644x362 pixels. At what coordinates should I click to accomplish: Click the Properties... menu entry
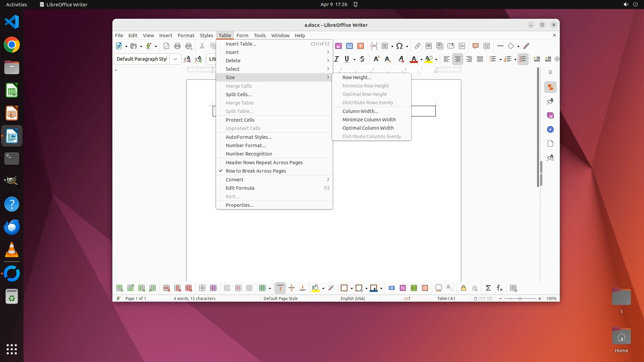(239, 205)
